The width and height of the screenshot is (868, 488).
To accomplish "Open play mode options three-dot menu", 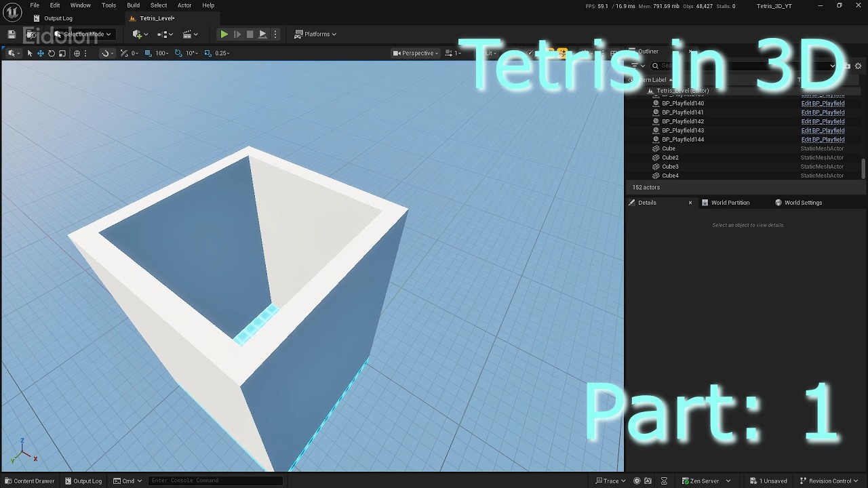I will pyautogui.click(x=275, y=34).
